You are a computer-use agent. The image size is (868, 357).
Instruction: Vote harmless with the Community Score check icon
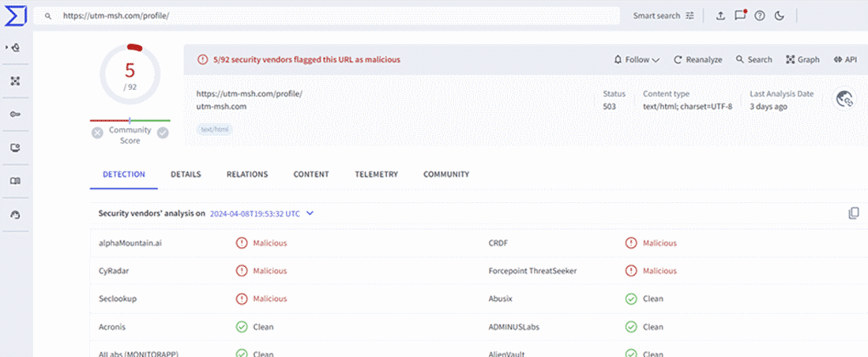pyautogui.click(x=163, y=133)
